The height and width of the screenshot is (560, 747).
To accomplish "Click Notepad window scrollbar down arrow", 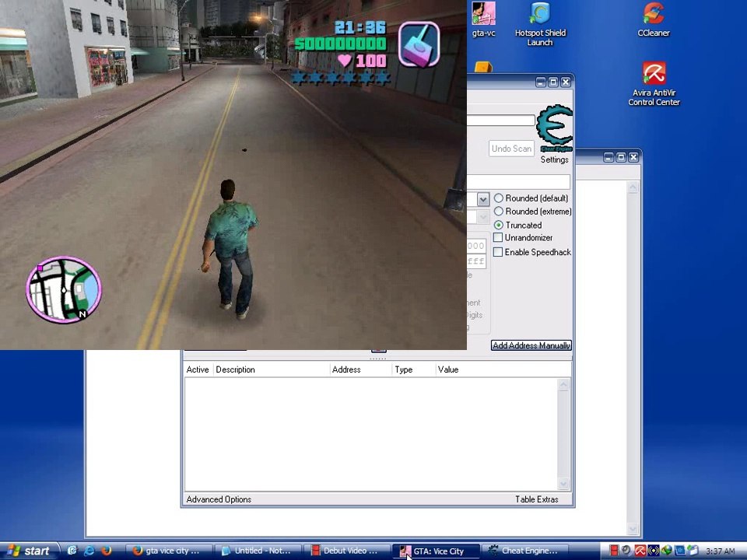I will point(633,529).
